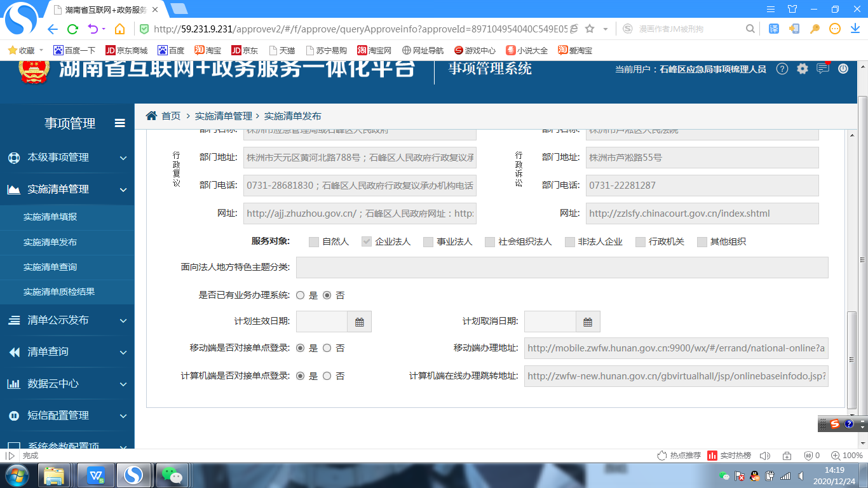Open 实施清单查询 in the sidebar
This screenshot has width=868, height=488.
[x=50, y=267]
